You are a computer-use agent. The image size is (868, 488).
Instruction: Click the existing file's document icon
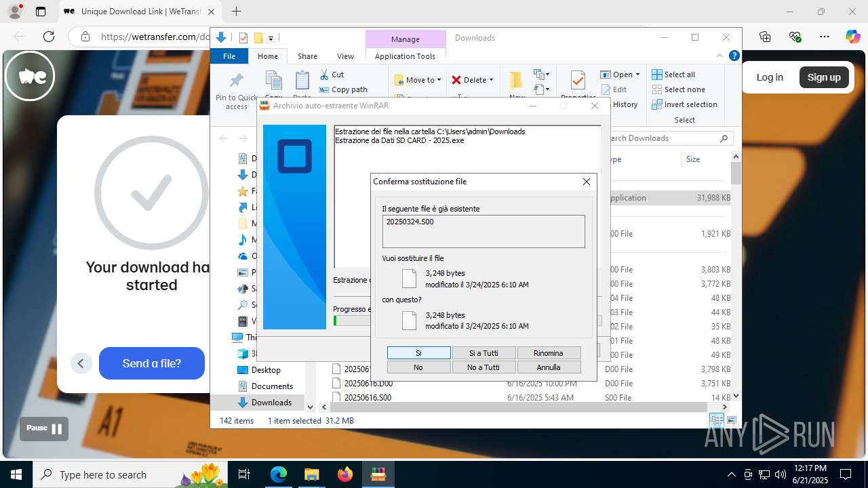(x=409, y=279)
